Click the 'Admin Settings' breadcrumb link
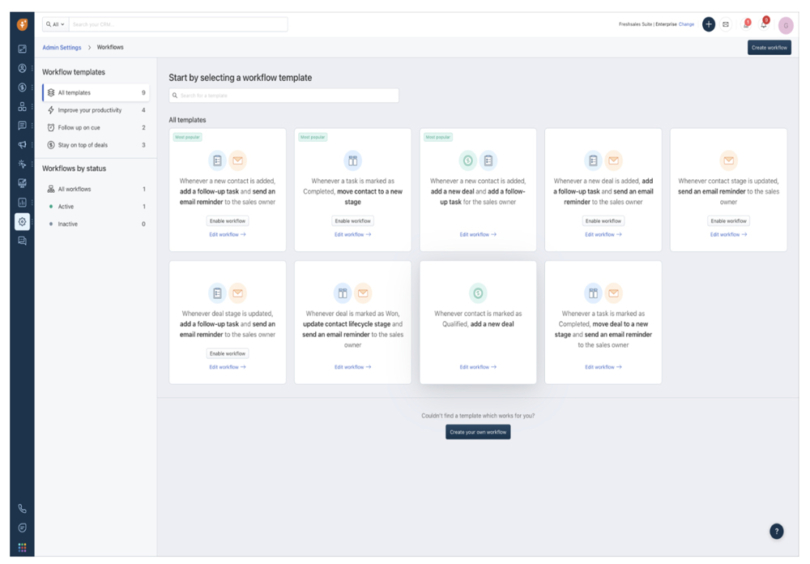 pos(62,47)
